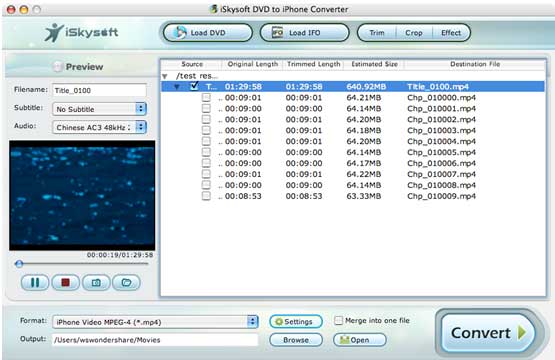Uncheck the Title_0100.mp4 checkbox
This screenshot has height=360, width=555.
(x=194, y=86)
